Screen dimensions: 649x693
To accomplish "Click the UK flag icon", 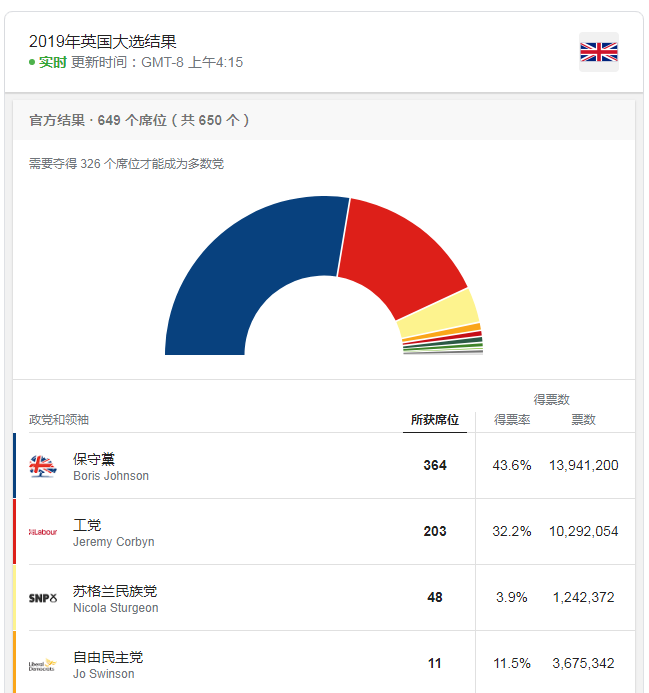I will (x=599, y=52).
